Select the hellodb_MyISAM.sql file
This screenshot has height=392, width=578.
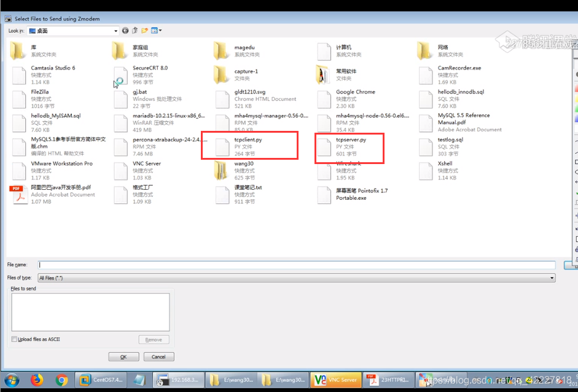[x=46, y=122]
